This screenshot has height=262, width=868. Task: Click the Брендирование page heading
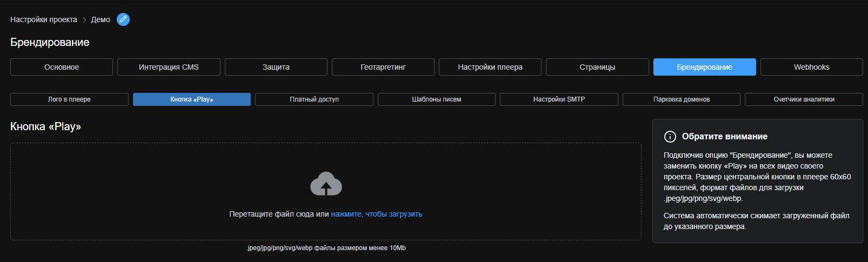(50, 42)
